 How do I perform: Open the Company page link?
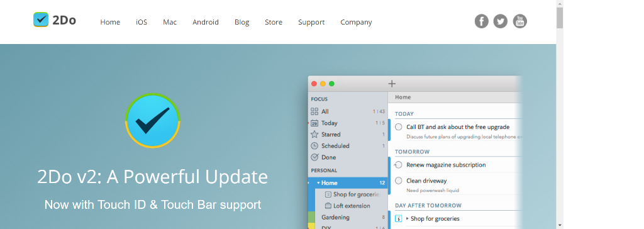pos(356,22)
